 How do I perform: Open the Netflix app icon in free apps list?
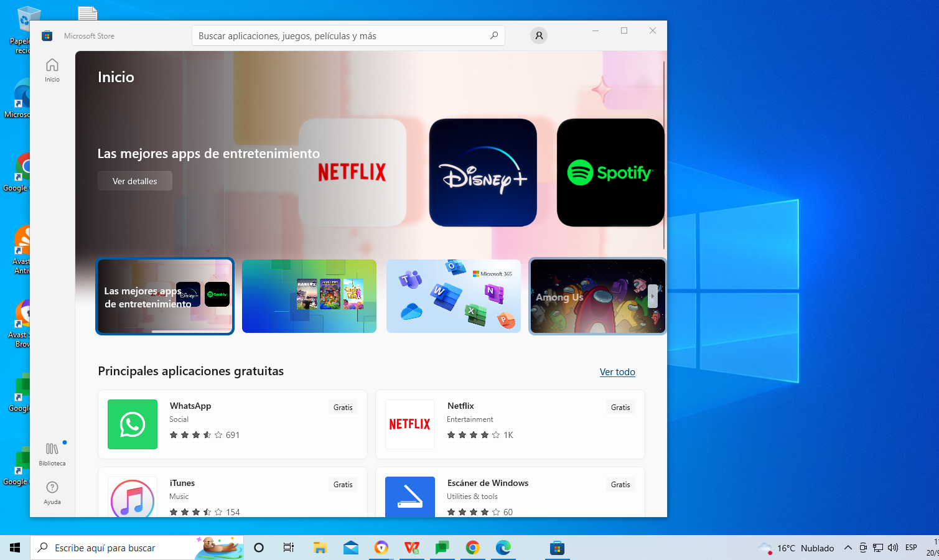[410, 424]
